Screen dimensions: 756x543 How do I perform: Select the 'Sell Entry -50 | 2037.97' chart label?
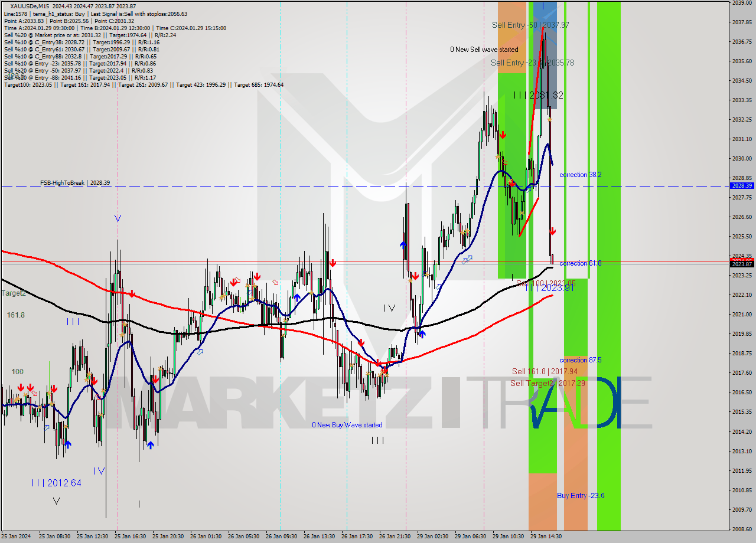pyautogui.click(x=530, y=25)
